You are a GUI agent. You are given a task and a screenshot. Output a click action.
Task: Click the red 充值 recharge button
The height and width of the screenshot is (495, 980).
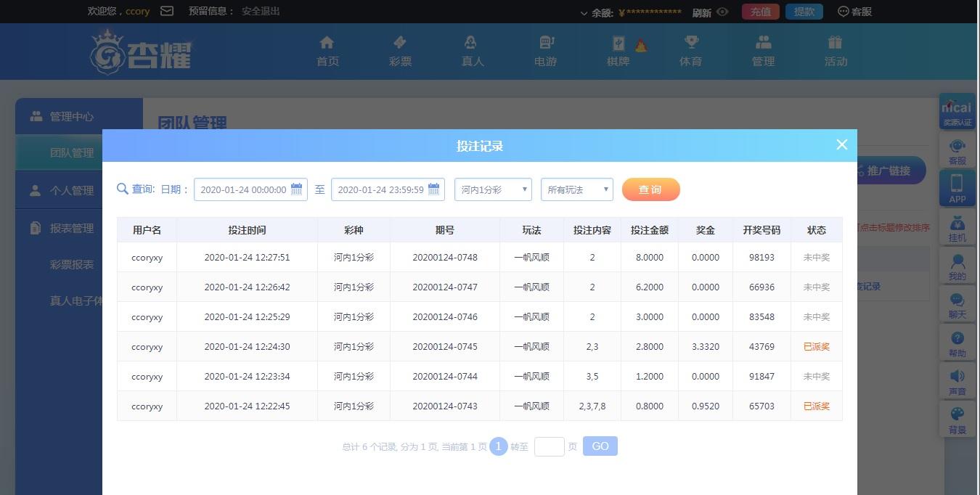coord(760,12)
